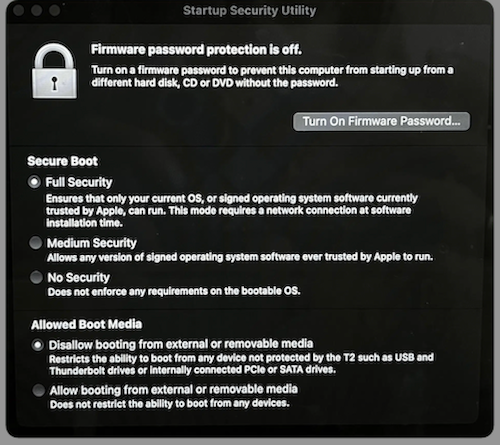Click the Startup Security Utility title text

[249, 10]
